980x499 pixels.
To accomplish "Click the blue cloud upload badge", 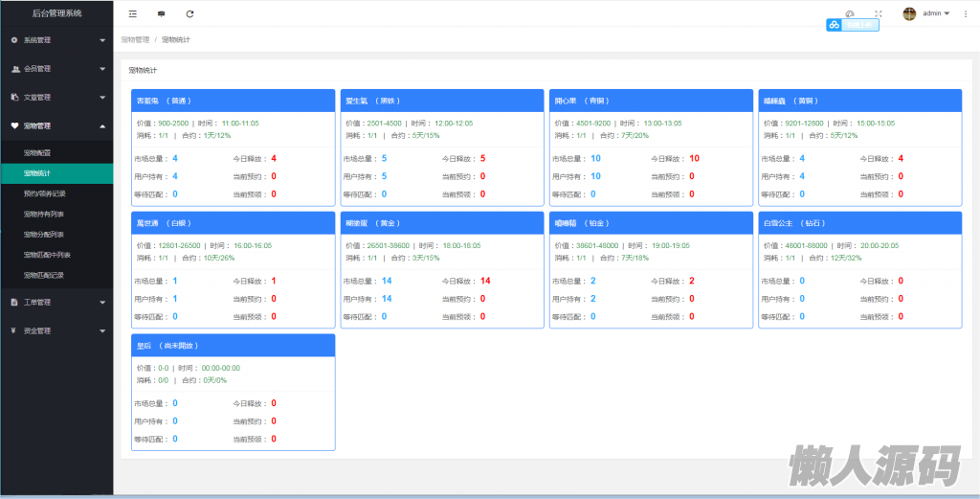I will click(x=852, y=25).
